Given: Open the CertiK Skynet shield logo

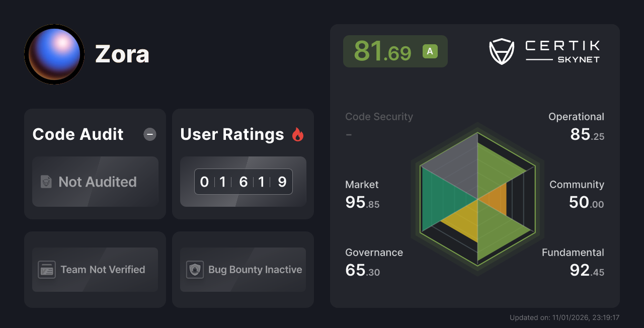Looking at the screenshot, I should 501,51.
